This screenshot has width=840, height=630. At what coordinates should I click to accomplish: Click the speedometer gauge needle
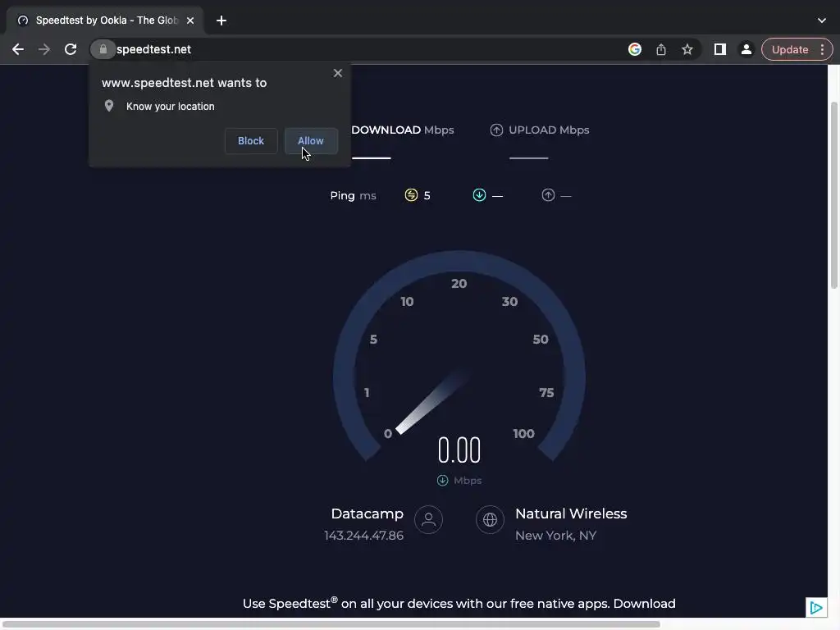(431, 402)
